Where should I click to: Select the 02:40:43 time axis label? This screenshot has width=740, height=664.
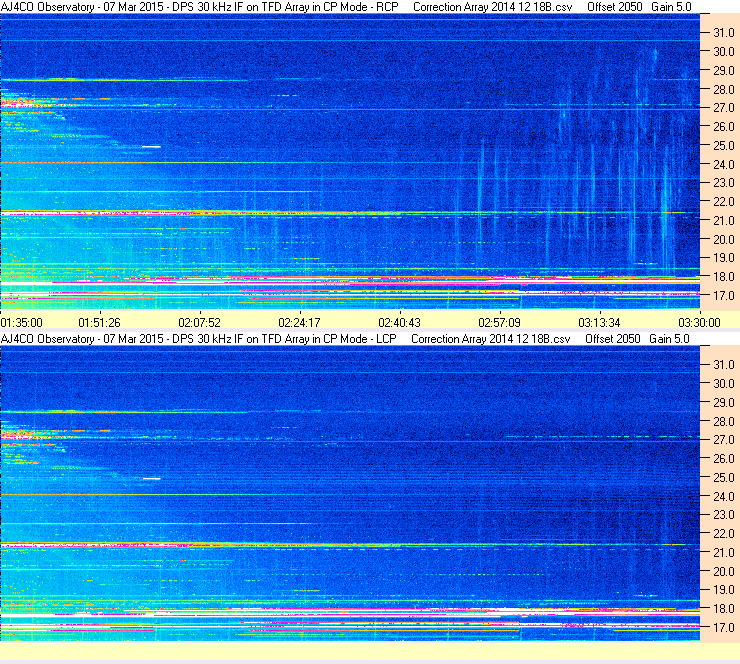click(x=399, y=323)
